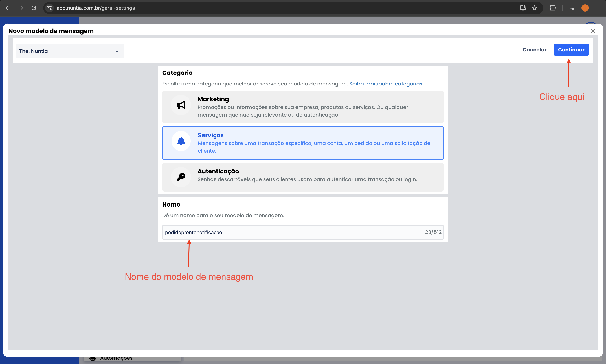
Task: Click the browser forward arrow
Action: tap(21, 8)
